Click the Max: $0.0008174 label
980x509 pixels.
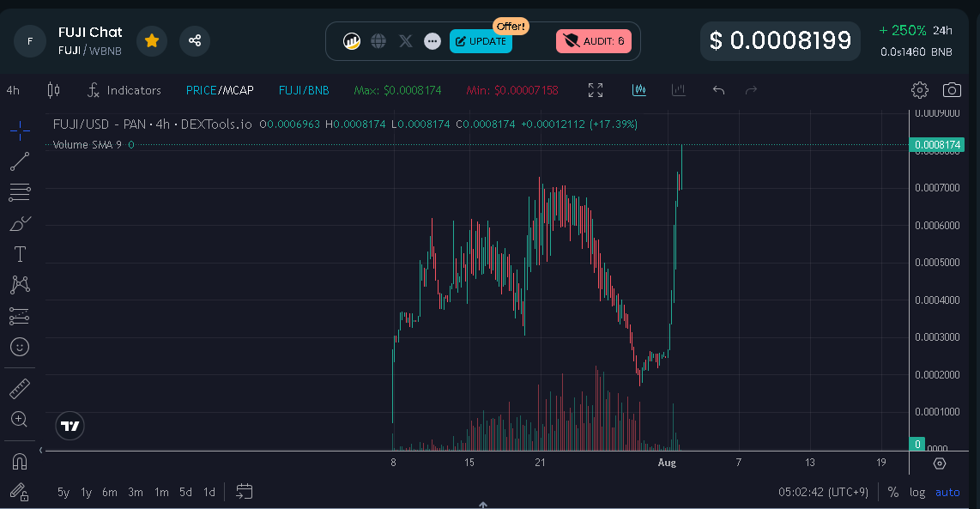[397, 91]
